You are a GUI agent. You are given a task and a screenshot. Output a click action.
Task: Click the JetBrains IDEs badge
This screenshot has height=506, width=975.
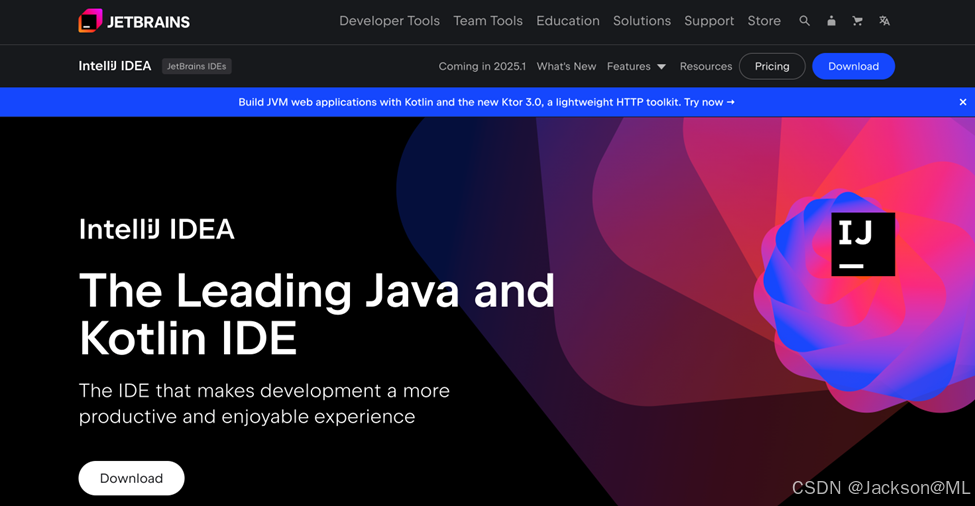(x=196, y=66)
